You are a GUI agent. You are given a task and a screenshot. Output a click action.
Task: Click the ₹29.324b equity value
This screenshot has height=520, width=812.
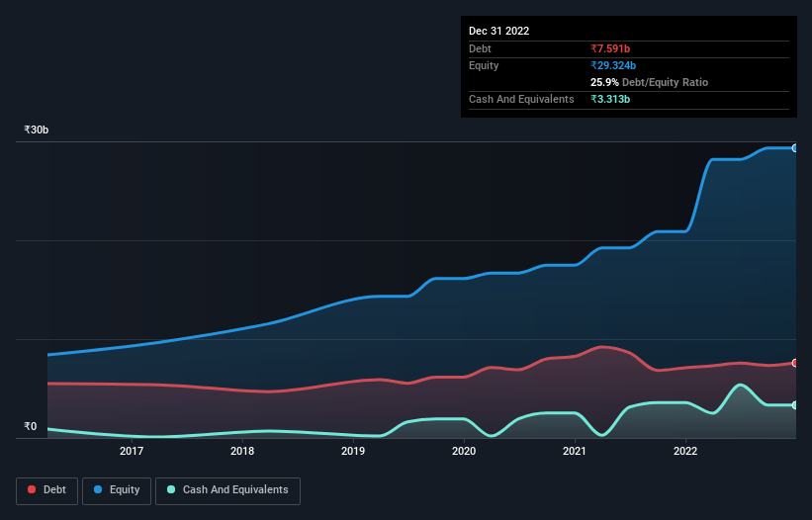point(613,65)
